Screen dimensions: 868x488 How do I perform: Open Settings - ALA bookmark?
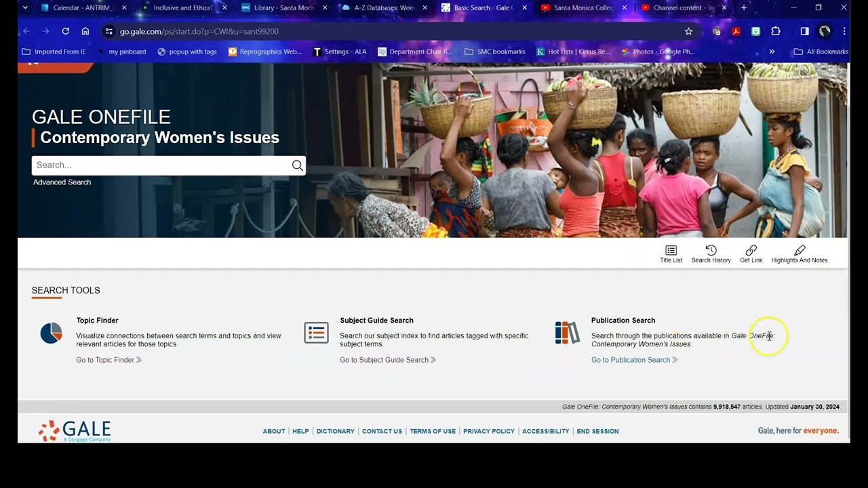pos(340,52)
